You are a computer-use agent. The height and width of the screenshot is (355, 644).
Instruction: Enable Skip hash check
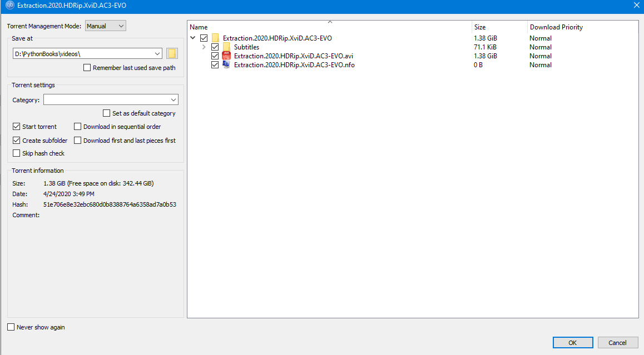(x=16, y=153)
